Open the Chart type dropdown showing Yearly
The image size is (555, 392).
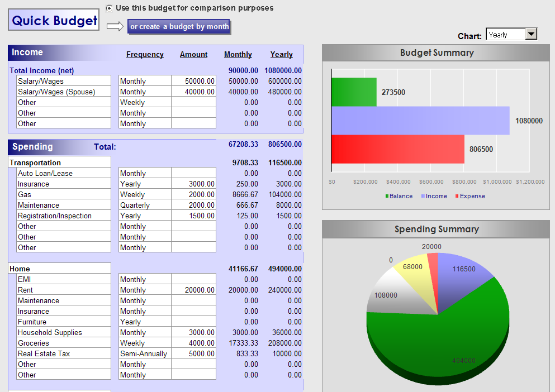click(531, 34)
